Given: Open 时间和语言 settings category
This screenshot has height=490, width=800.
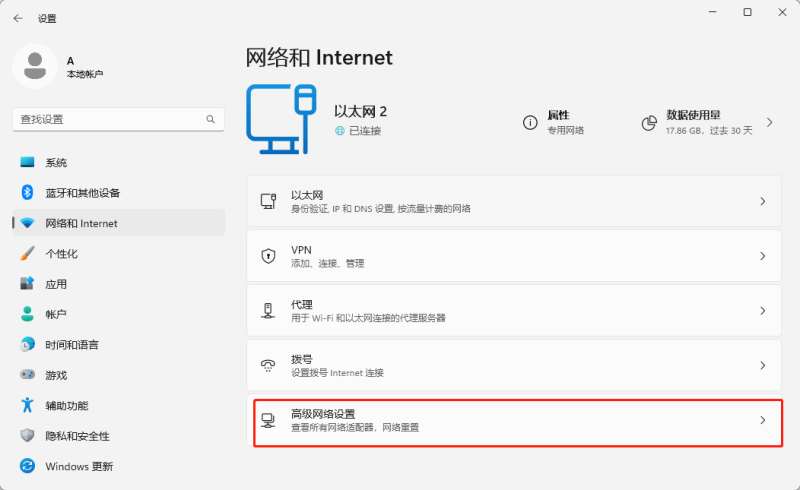Looking at the screenshot, I should [118, 345].
